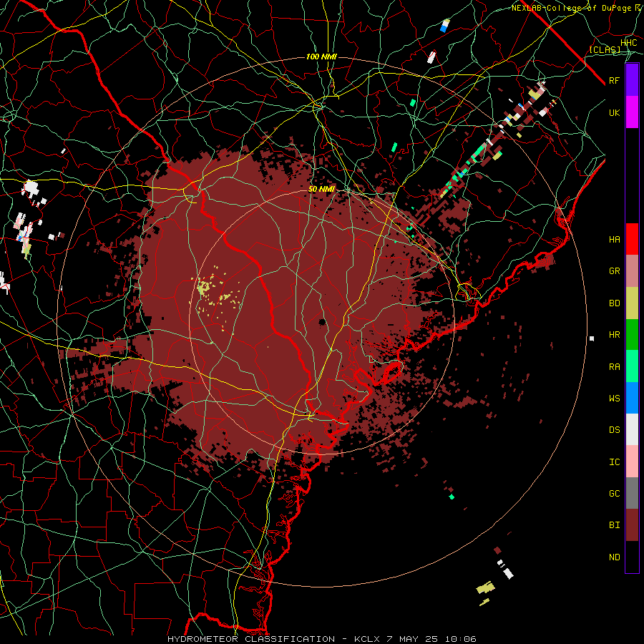The height and width of the screenshot is (644, 644).
Task: Click the 100 NMI range ring label
Action: pos(321,57)
